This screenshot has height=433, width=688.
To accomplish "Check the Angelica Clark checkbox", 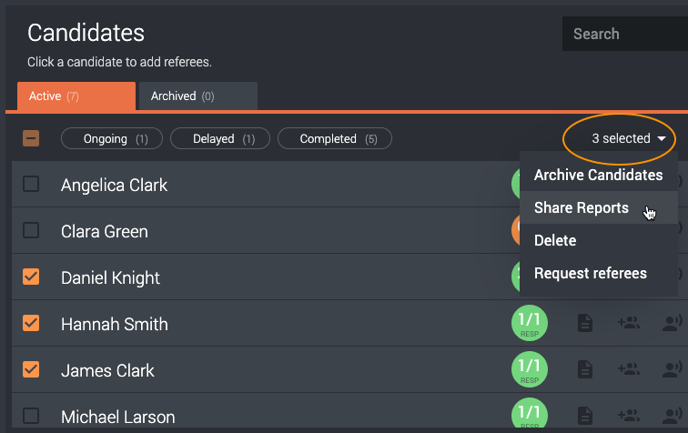I will 31,184.
